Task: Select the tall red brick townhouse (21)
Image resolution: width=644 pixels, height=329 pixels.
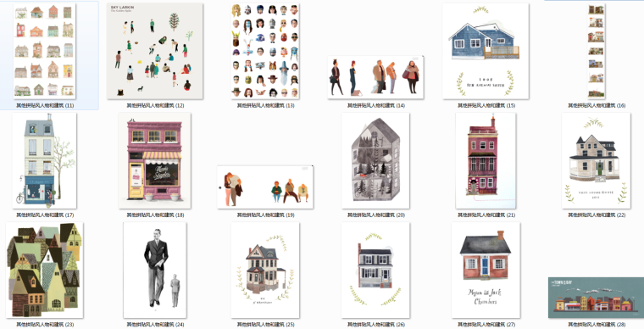Action: (x=486, y=161)
